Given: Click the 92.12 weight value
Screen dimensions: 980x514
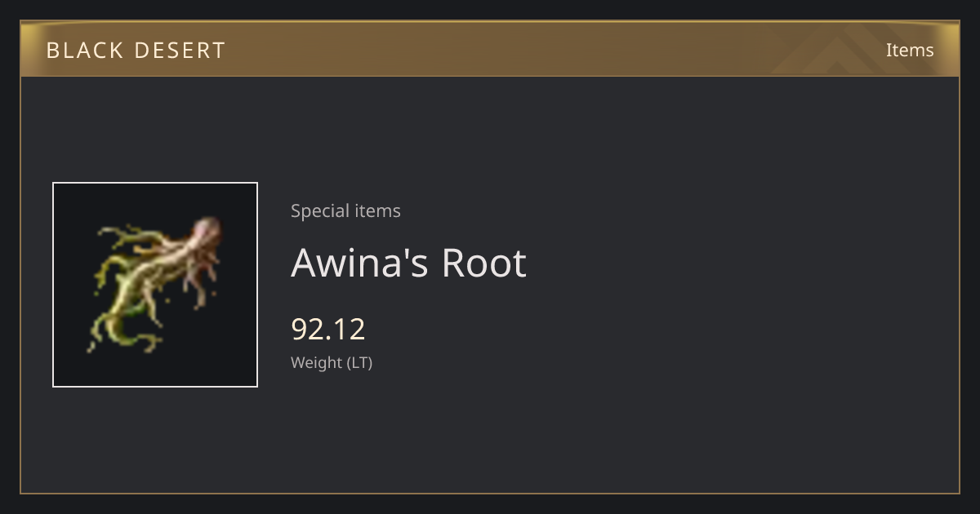Looking at the screenshot, I should pyautogui.click(x=328, y=329).
